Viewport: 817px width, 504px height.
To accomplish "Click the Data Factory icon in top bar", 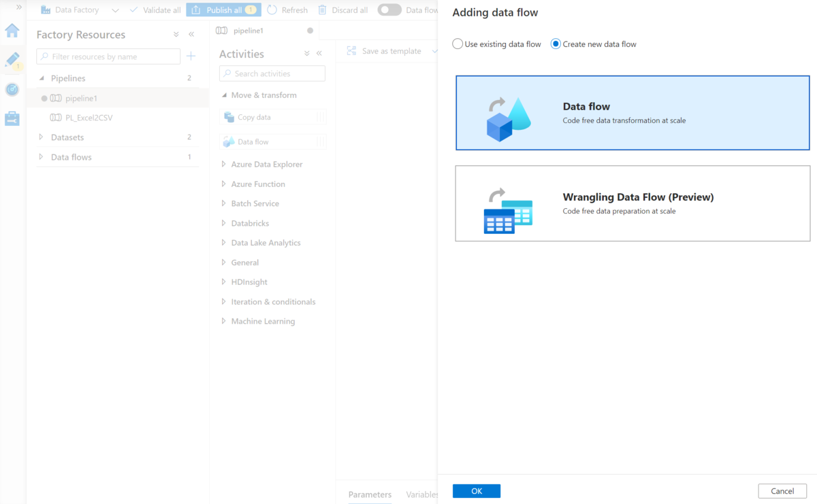I will point(46,10).
